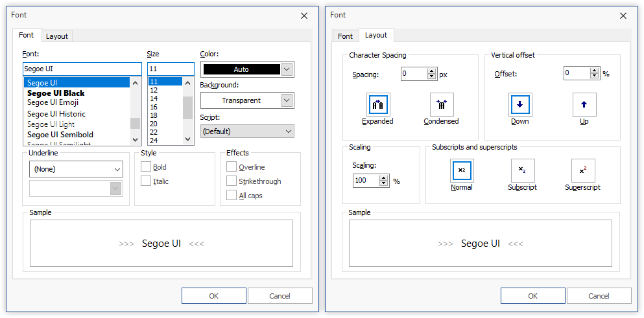Image resolution: width=644 pixels, height=318 pixels.
Task: Expand the Script (Default) dropdown
Action: coord(247,131)
